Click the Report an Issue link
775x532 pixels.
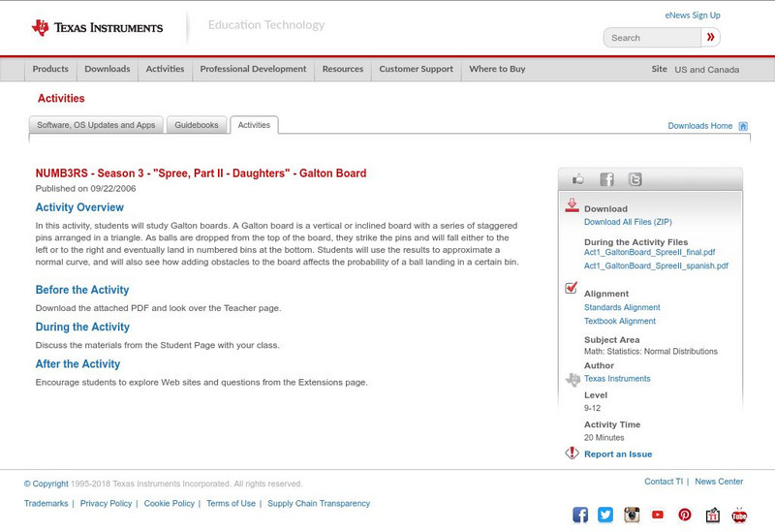point(618,454)
